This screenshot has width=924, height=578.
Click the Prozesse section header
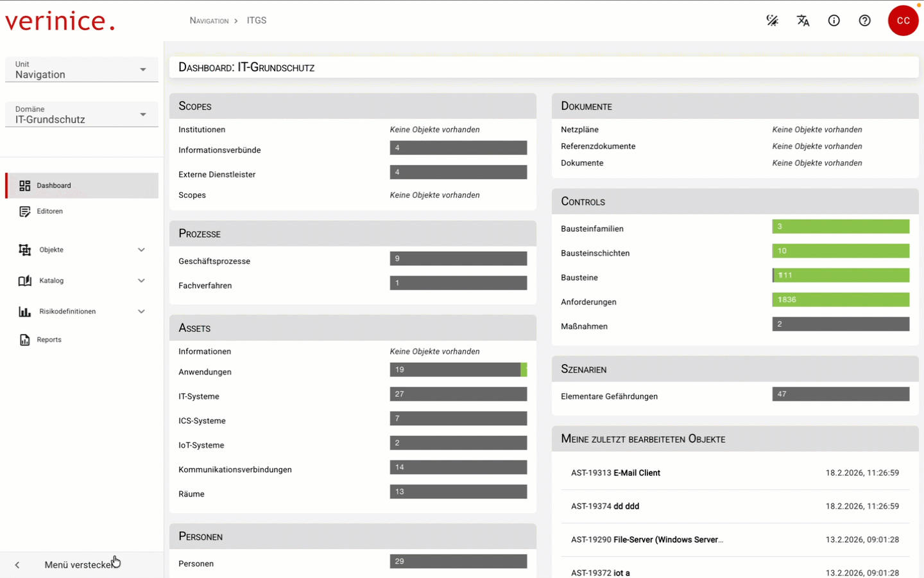pos(353,234)
